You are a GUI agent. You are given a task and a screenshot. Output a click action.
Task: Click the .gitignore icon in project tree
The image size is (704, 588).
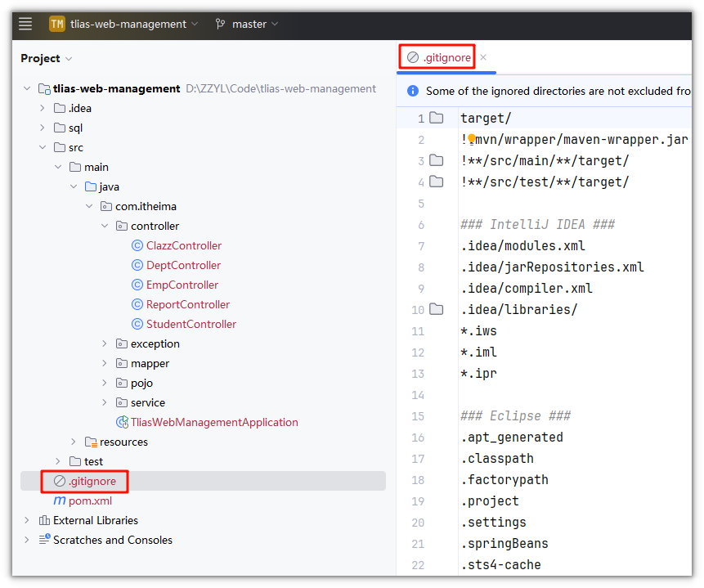60,481
